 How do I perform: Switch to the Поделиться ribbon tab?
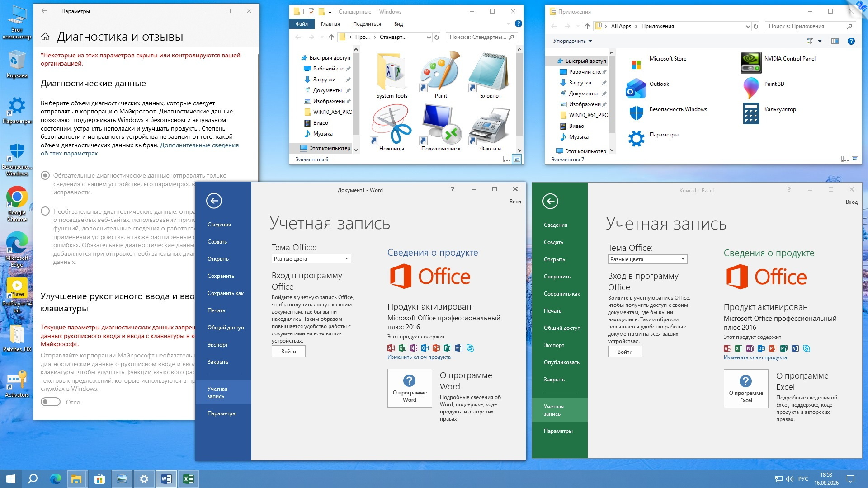pyautogui.click(x=367, y=24)
